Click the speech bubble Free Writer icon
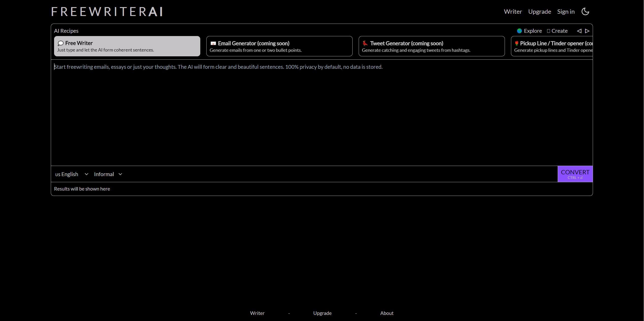The width and height of the screenshot is (644, 321). 60,43
